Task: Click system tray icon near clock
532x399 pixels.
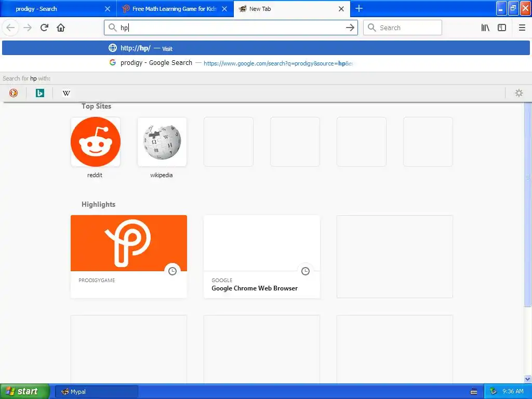Action: 493,392
